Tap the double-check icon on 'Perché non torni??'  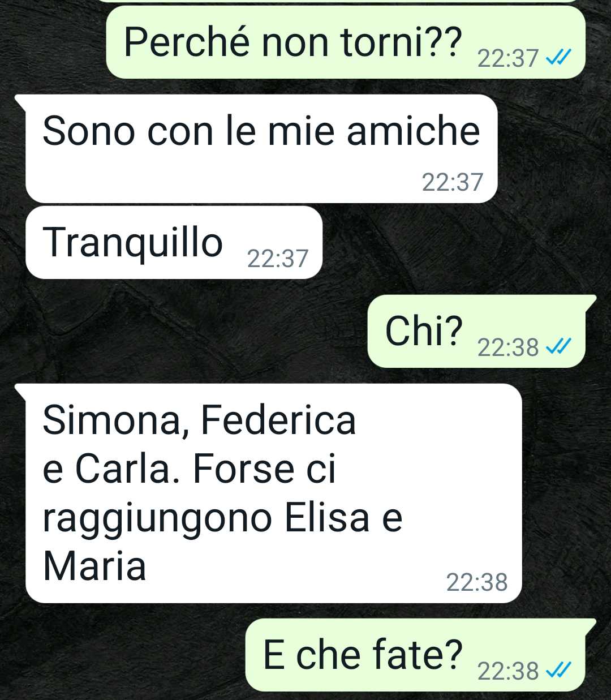point(558,58)
